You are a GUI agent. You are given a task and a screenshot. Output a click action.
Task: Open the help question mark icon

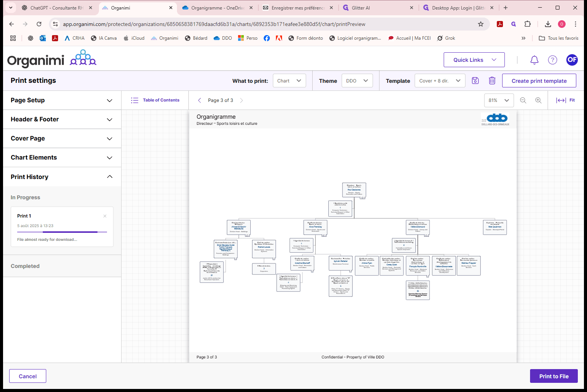tap(553, 60)
